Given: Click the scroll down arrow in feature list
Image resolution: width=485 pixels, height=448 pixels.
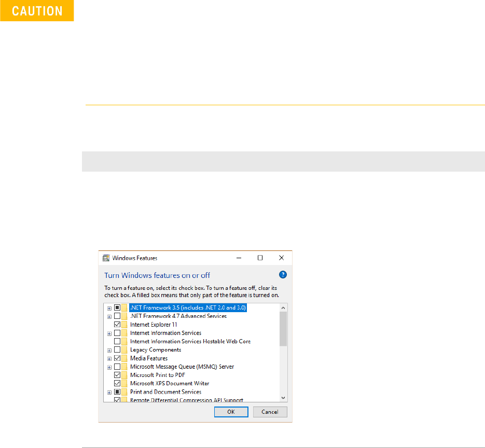Looking at the screenshot, I should [283, 398].
